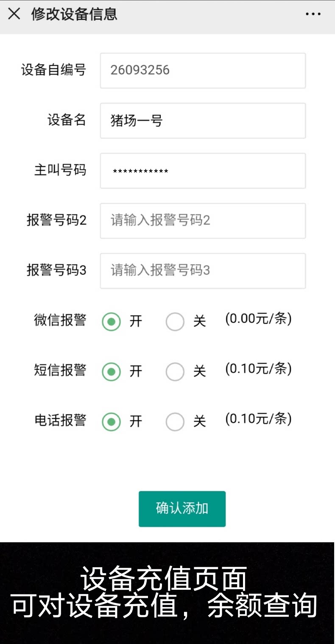Click the 微信报警 price label (0.00元/条)
This screenshot has width=335, height=644.
click(x=258, y=318)
